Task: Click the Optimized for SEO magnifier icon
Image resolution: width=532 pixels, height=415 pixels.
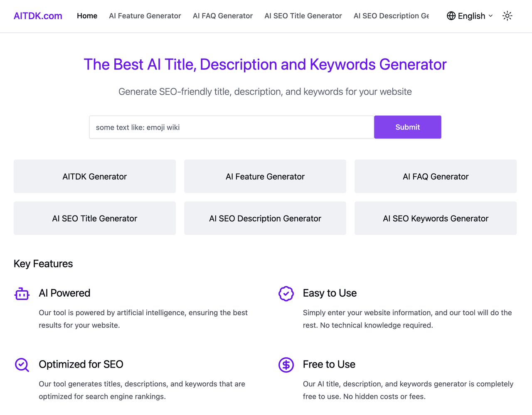Action: 22,365
